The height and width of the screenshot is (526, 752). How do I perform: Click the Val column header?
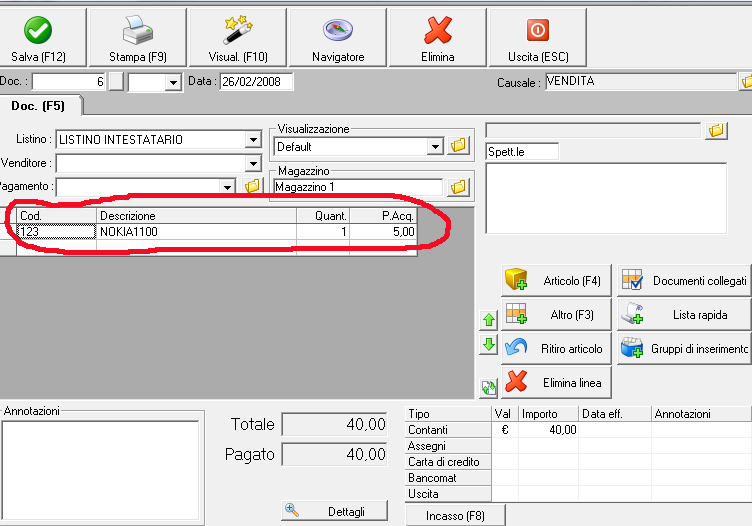(x=505, y=414)
